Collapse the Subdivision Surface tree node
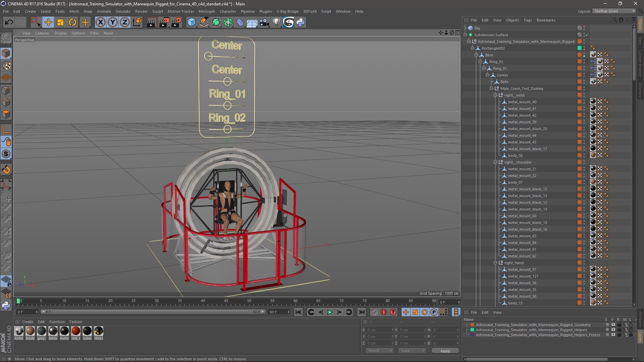Image resolution: width=644 pixels, height=362 pixels. pyautogui.click(x=466, y=35)
